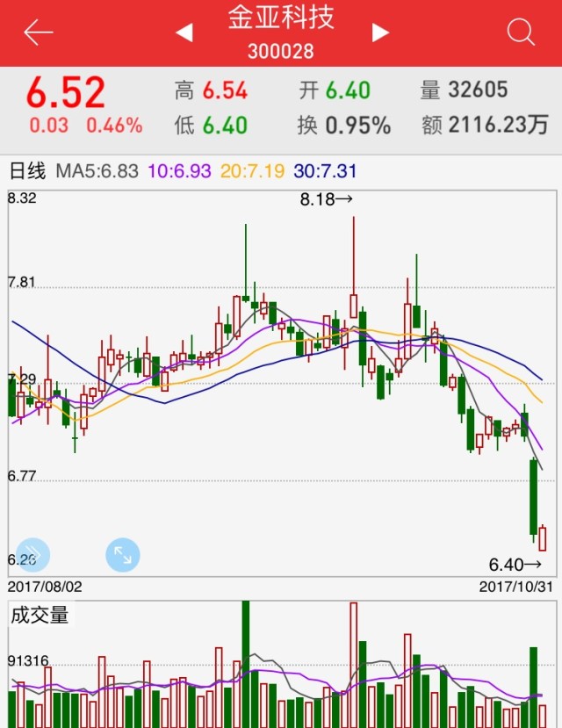Tap the blue double-chevron chart button
This screenshot has height=728, width=562.
[32, 555]
